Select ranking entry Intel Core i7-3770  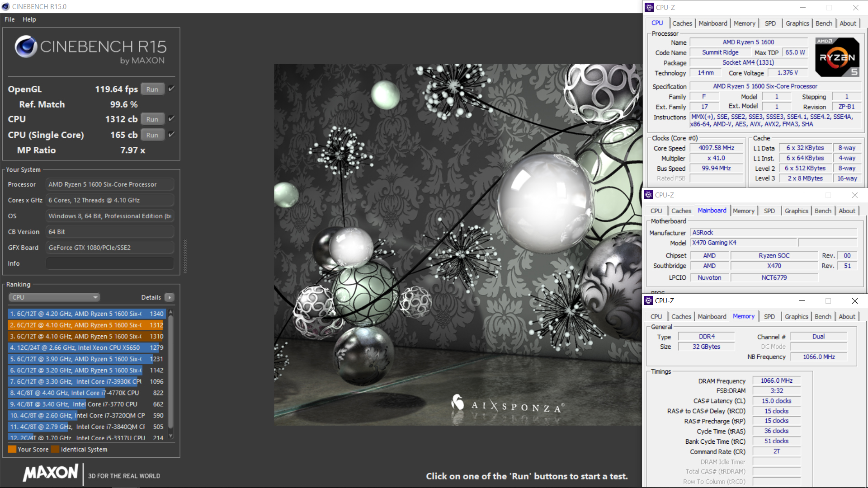[86, 404]
